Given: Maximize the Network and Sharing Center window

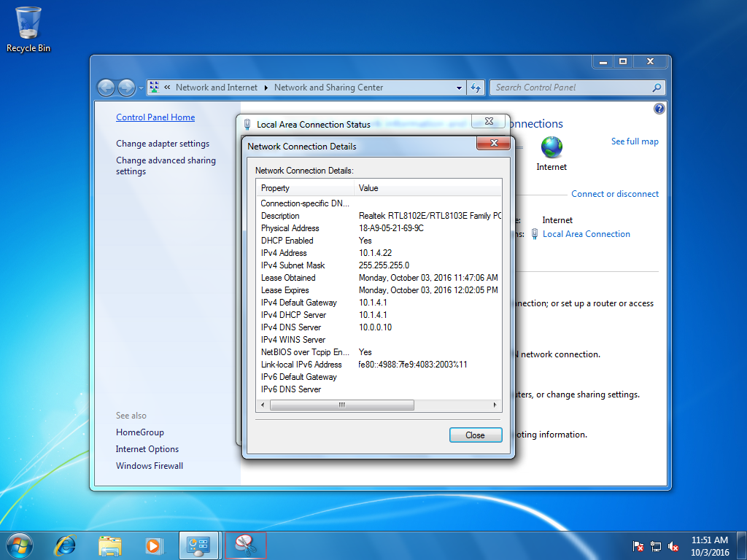Looking at the screenshot, I should pos(623,61).
